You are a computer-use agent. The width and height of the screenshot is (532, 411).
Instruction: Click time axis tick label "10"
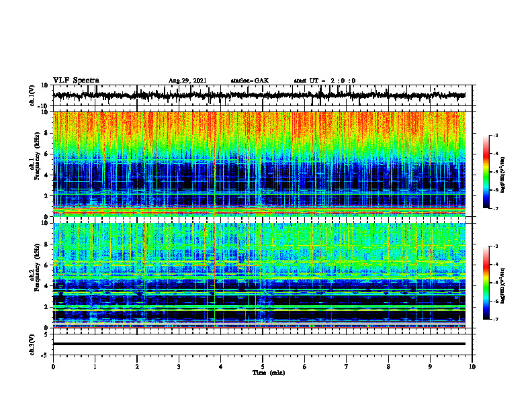click(472, 367)
